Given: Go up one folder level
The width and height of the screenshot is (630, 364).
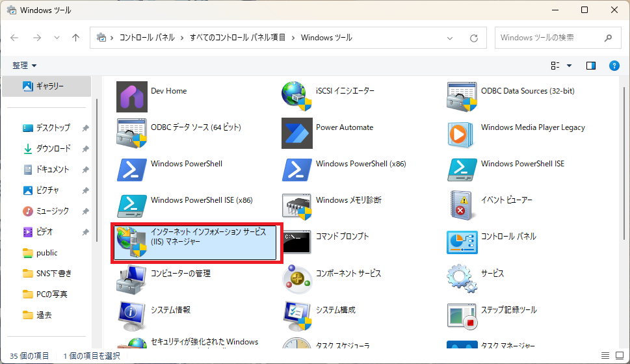Looking at the screenshot, I should [75, 38].
